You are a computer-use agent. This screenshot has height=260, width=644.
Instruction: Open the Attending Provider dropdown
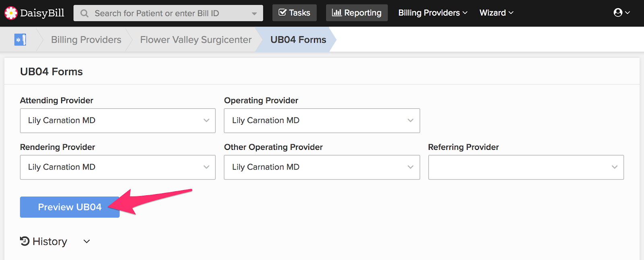coord(118,121)
